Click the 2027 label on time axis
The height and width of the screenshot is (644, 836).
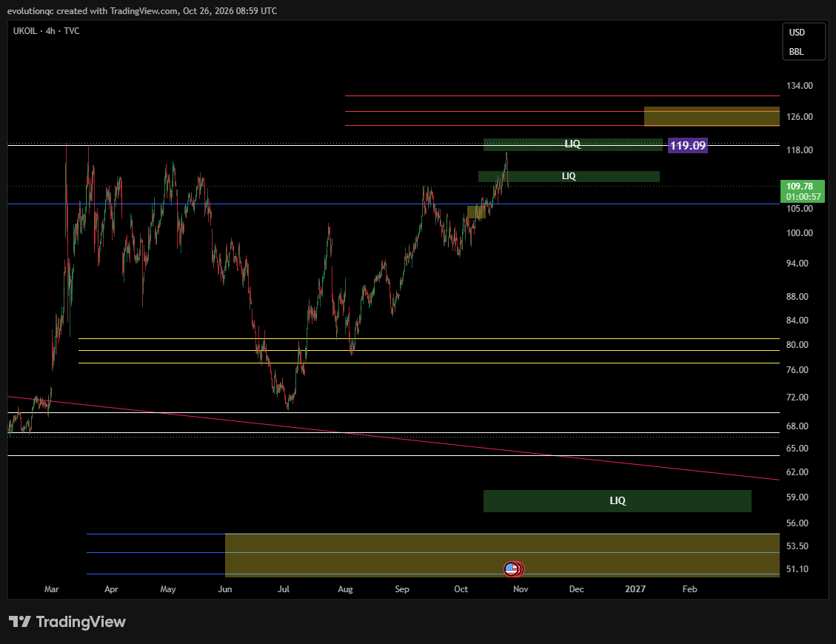click(635, 589)
